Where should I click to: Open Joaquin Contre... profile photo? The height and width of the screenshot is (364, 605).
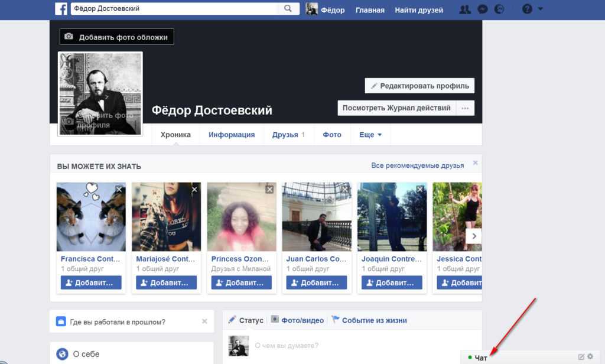pyautogui.click(x=392, y=217)
